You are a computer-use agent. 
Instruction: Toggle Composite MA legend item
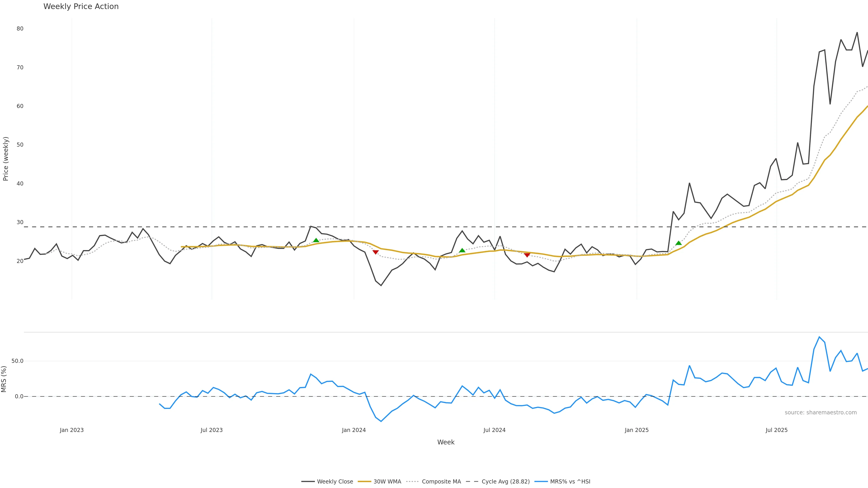(441, 482)
